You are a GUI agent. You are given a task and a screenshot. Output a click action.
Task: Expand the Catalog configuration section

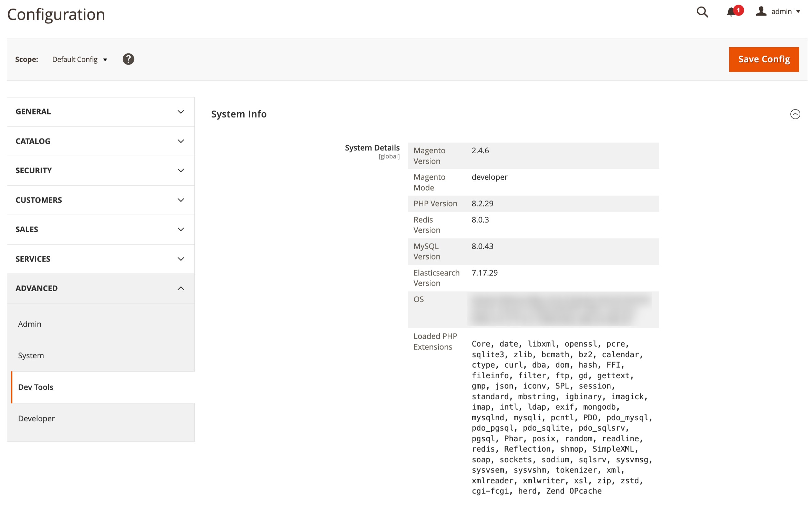pyautogui.click(x=100, y=141)
